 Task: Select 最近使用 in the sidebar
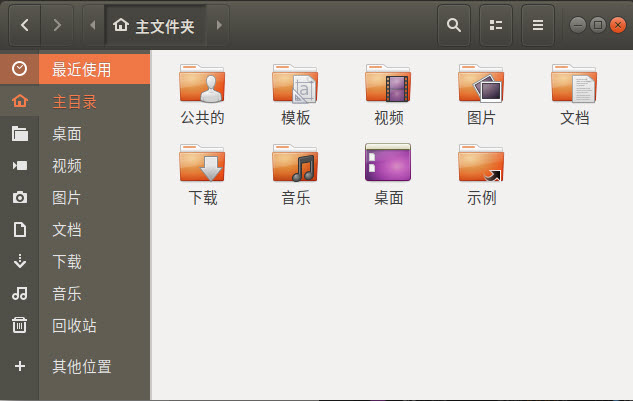[75, 69]
